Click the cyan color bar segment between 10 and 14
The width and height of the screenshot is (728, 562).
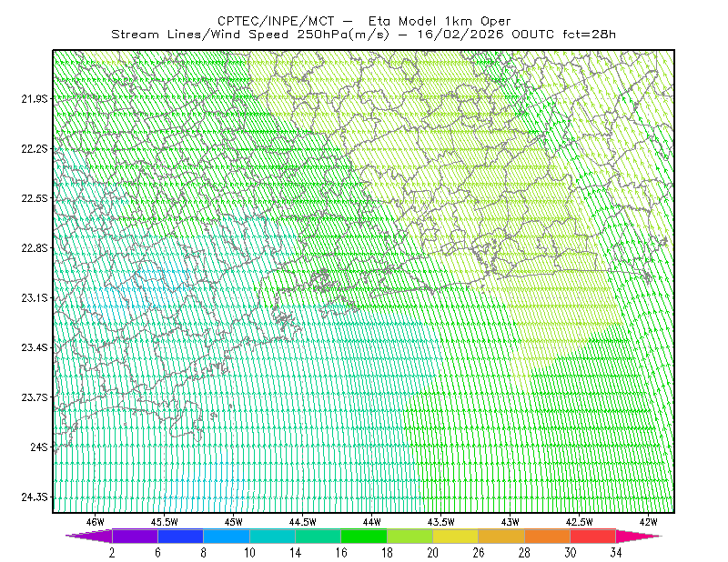point(272,536)
